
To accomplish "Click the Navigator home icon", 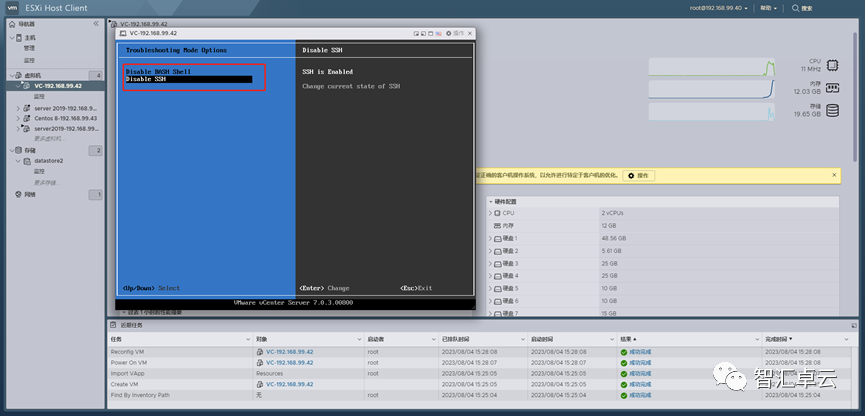I will (13, 24).
